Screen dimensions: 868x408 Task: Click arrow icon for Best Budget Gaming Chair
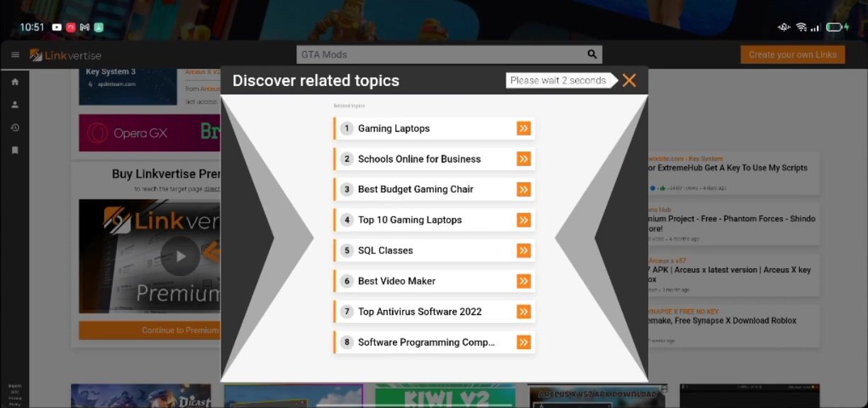(x=523, y=189)
